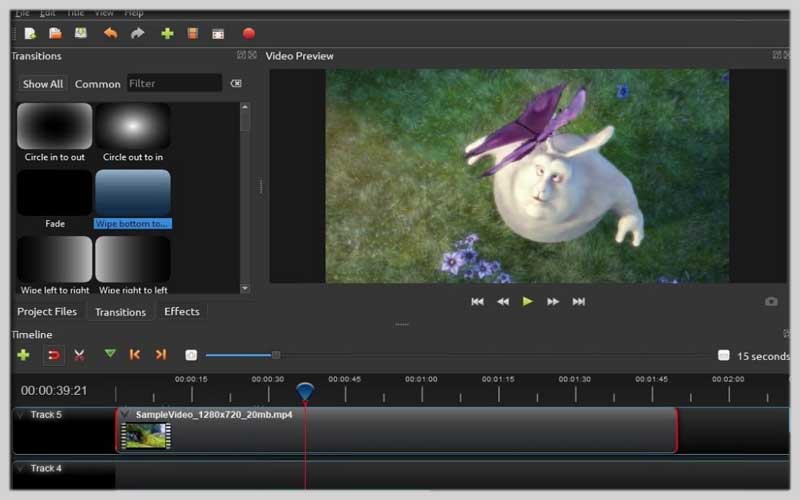
Task: Take a snapshot with camera icon
Action: coord(771,302)
